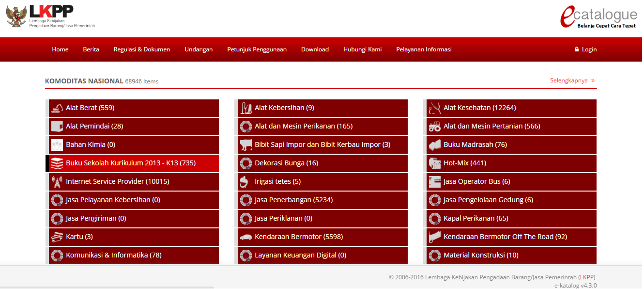Viewport: 644px width, 289px height.
Task: Click the Alat Pemindai scanner icon
Action: point(57,127)
